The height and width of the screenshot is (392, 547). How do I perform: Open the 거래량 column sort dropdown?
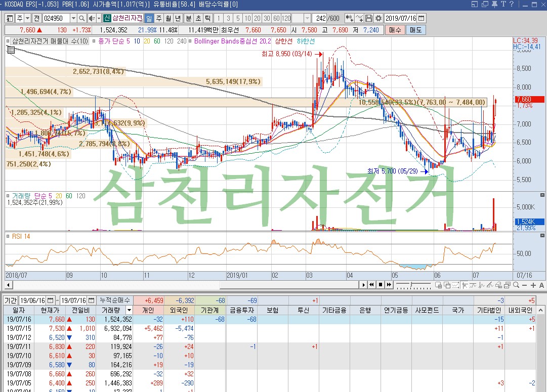pyautogui.click(x=129, y=310)
